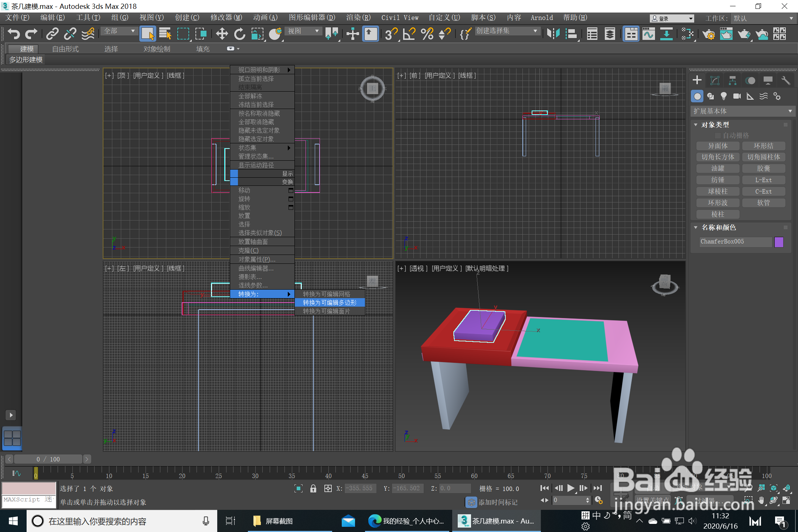Select the Lights category icon

click(x=724, y=96)
